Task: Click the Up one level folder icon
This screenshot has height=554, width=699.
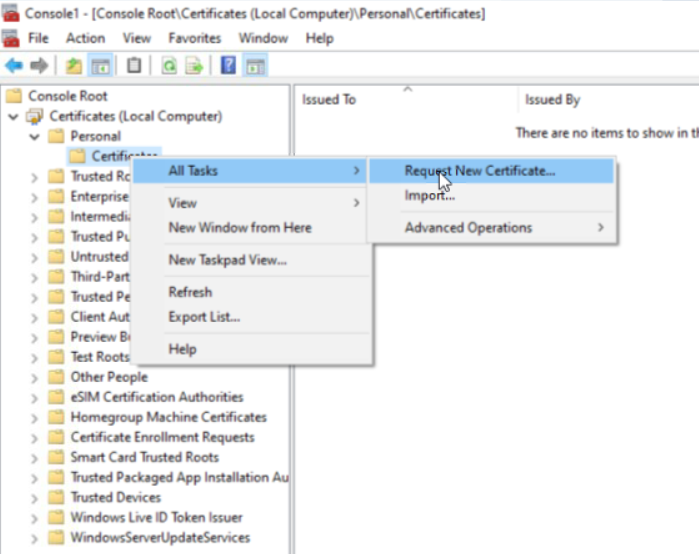Action: click(74, 66)
